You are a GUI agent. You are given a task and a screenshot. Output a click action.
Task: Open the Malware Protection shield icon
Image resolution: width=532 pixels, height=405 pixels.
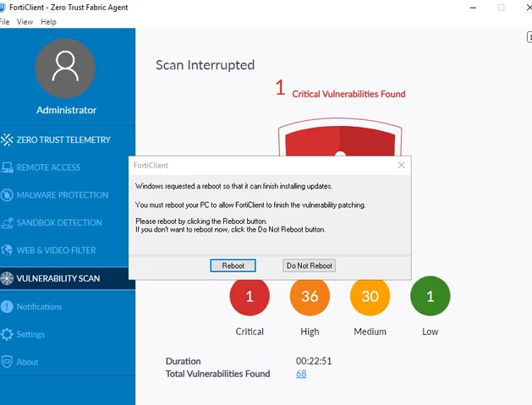[7, 195]
